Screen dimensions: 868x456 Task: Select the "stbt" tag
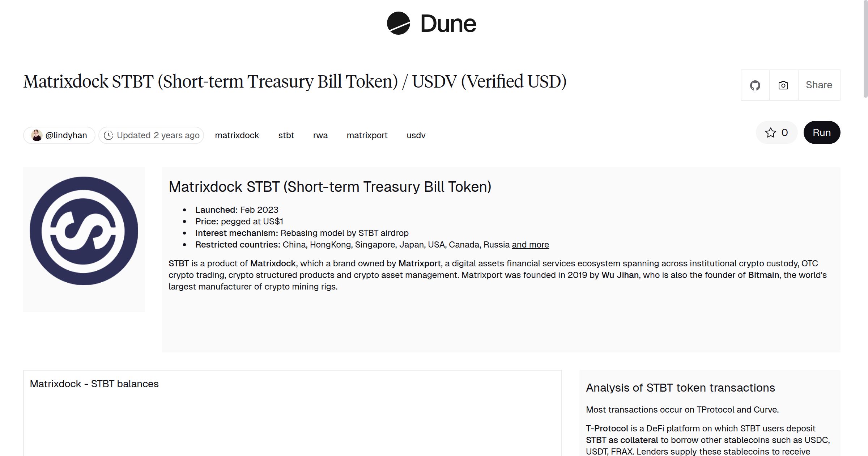click(286, 135)
